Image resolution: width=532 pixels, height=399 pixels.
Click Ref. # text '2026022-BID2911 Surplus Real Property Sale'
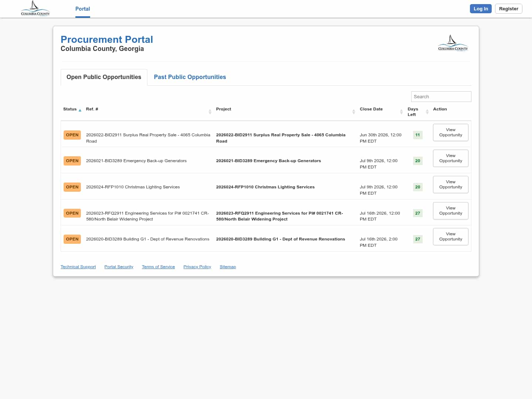click(148, 138)
